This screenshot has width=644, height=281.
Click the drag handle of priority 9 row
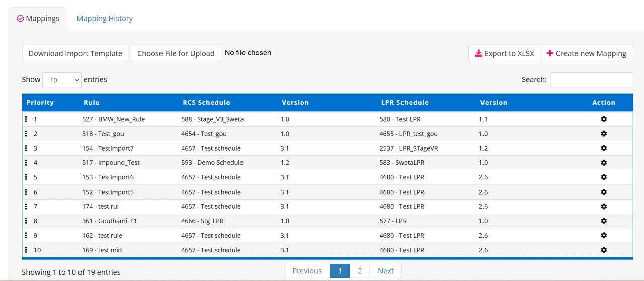[x=26, y=235]
